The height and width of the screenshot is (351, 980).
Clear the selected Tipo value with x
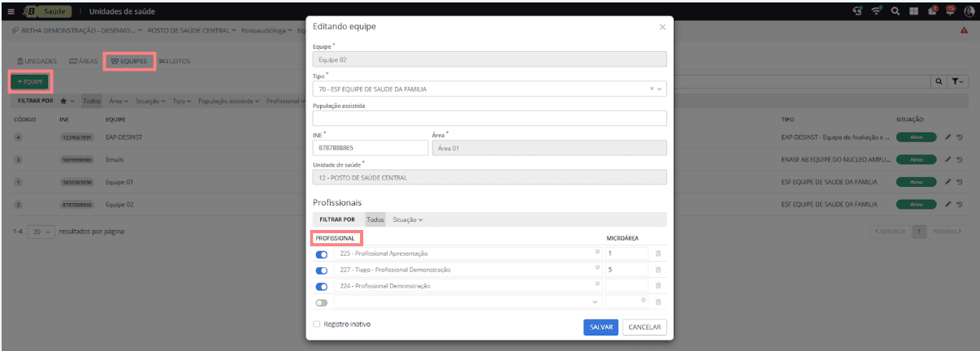(x=651, y=89)
